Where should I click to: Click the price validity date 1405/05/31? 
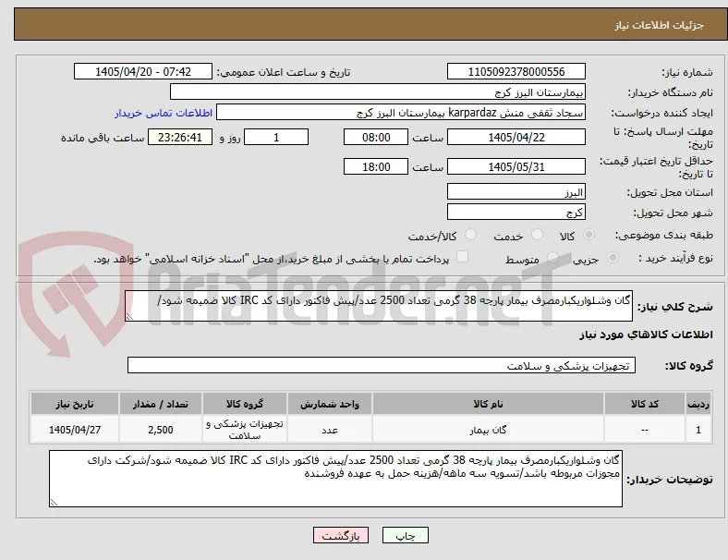(516, 166)
